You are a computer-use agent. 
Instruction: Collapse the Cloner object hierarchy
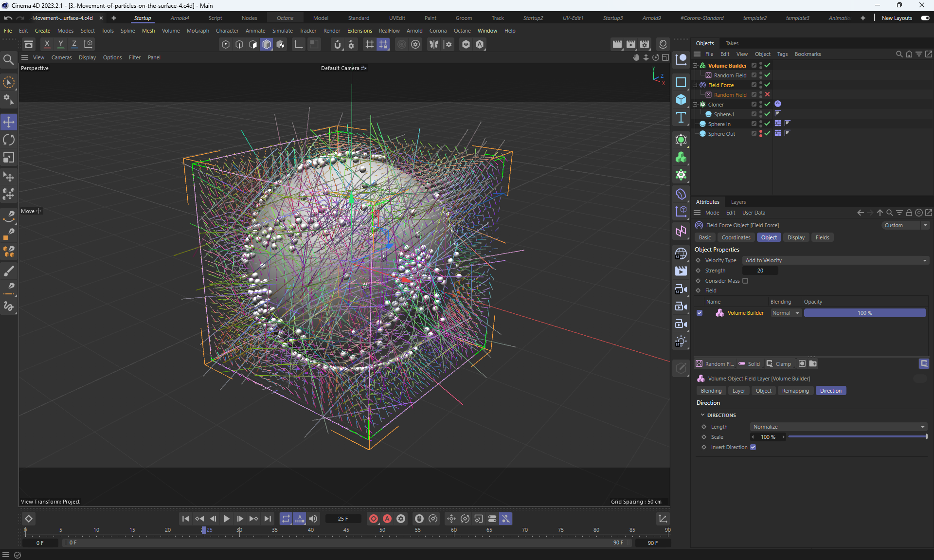(x=695, y=105)
